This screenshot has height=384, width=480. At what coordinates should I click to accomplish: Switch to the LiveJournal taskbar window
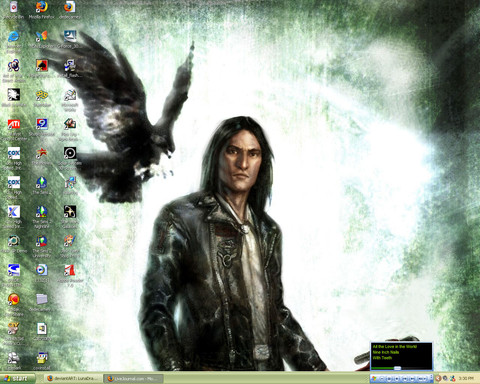pos(133,379)
